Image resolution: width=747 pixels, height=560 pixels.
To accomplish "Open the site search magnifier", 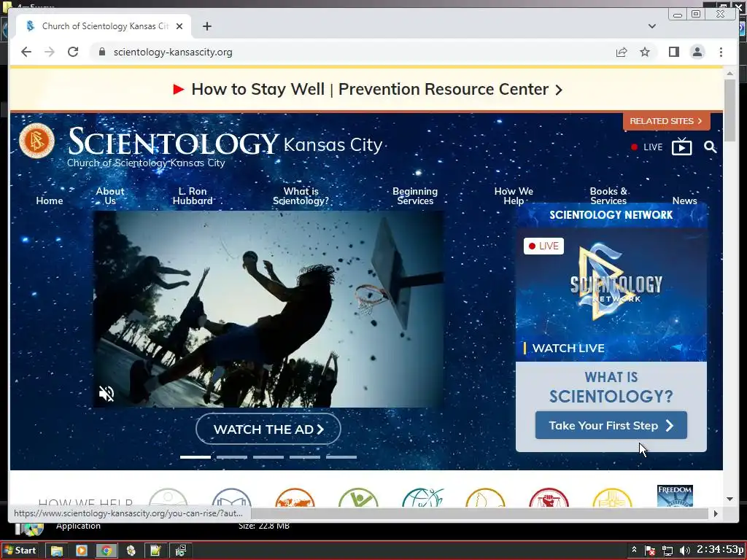I will (x=710, y=147).
